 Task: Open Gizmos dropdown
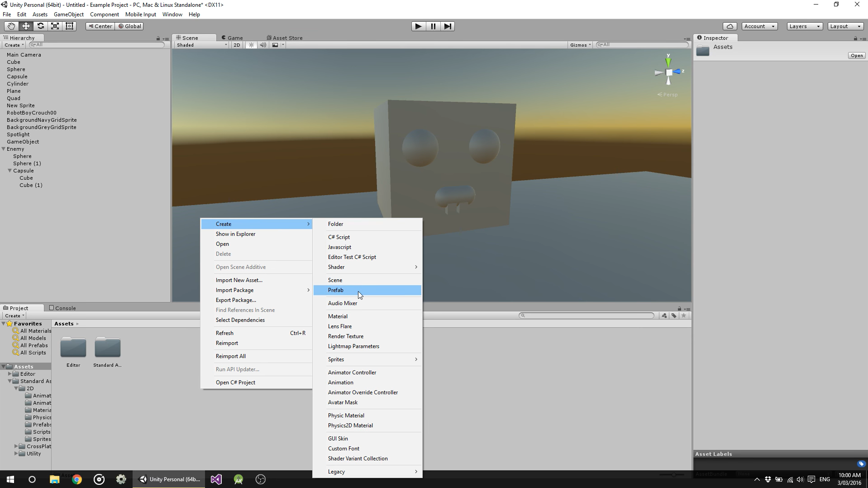coord(580,45)
